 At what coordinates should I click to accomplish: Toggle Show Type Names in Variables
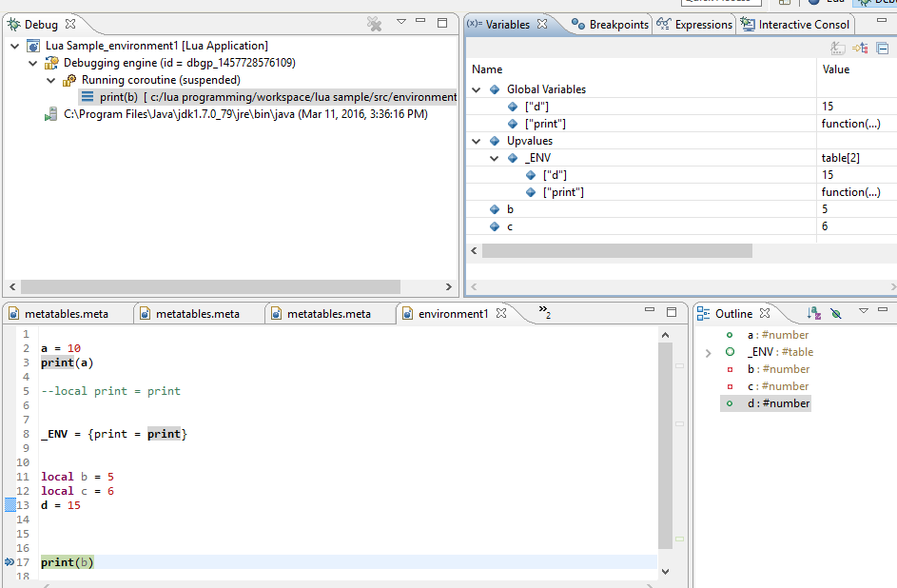click(837, 48)
